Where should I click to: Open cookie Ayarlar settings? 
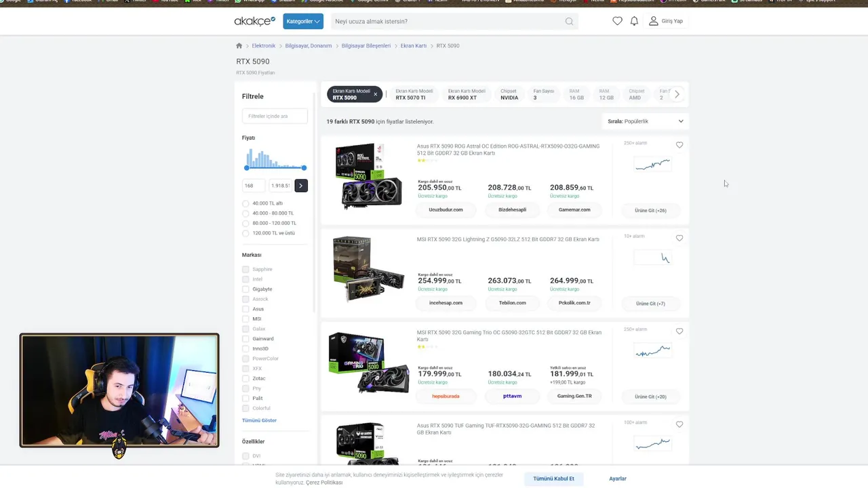pos(618,479)
